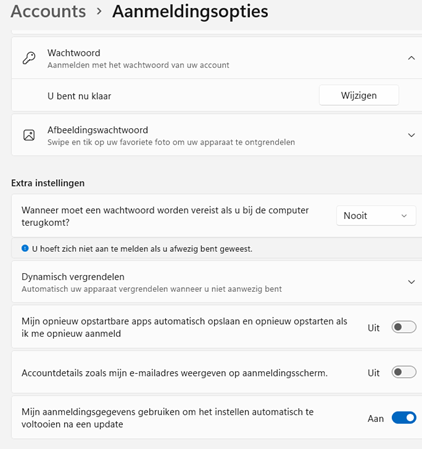Go back to Accounts in the breadcrumb
Image resolution: width=422 pixels, height=449 pixels.
pyautogui.click(x=48, y=12)
